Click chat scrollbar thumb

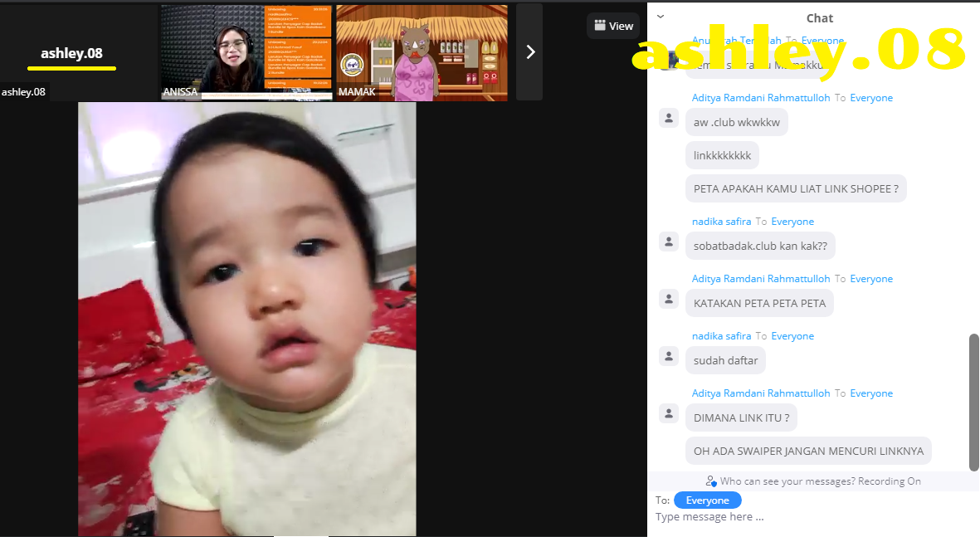pos(973,402)
